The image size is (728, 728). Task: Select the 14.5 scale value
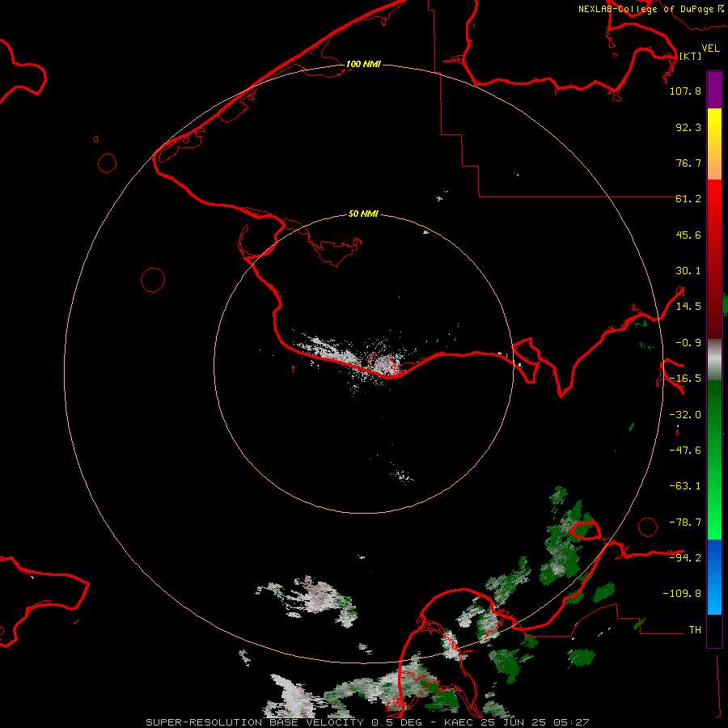(x=688, y=307)
